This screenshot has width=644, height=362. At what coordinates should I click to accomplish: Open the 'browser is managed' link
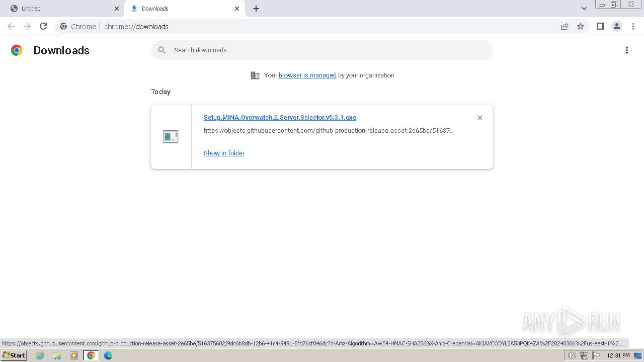307,75
